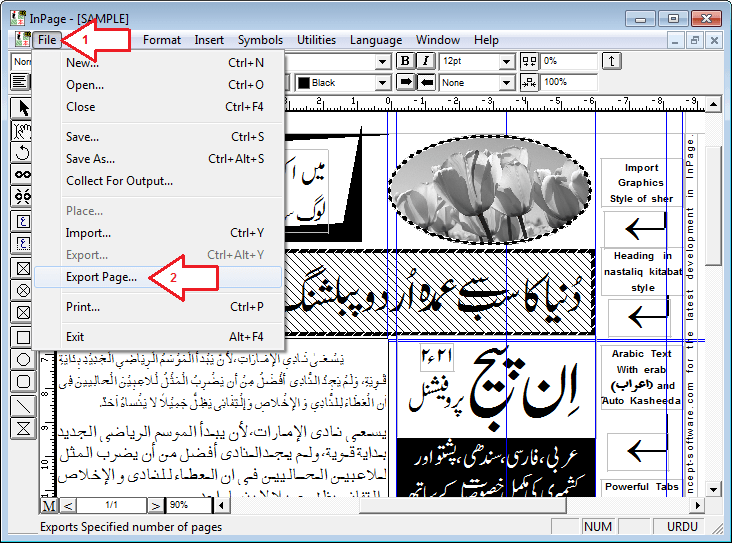Open the Window menu
This screenshot has height=543, width=732.
click(438, 40)
